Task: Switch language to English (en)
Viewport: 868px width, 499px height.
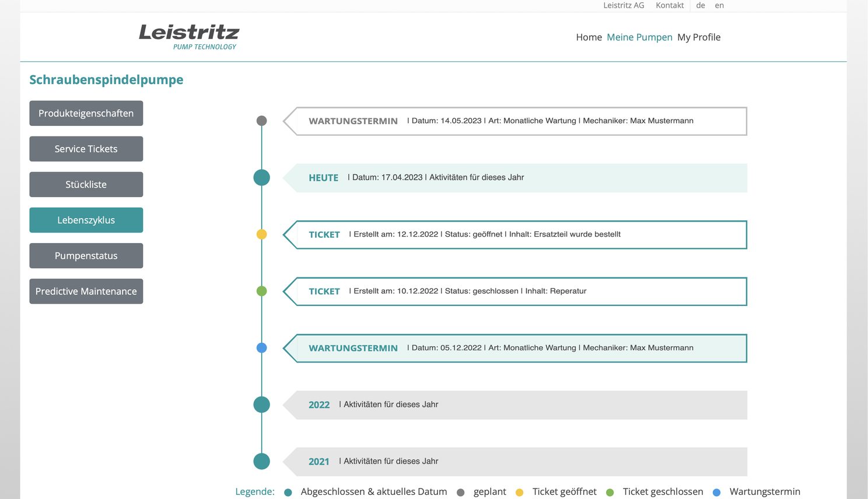Action: click(719, 5)
